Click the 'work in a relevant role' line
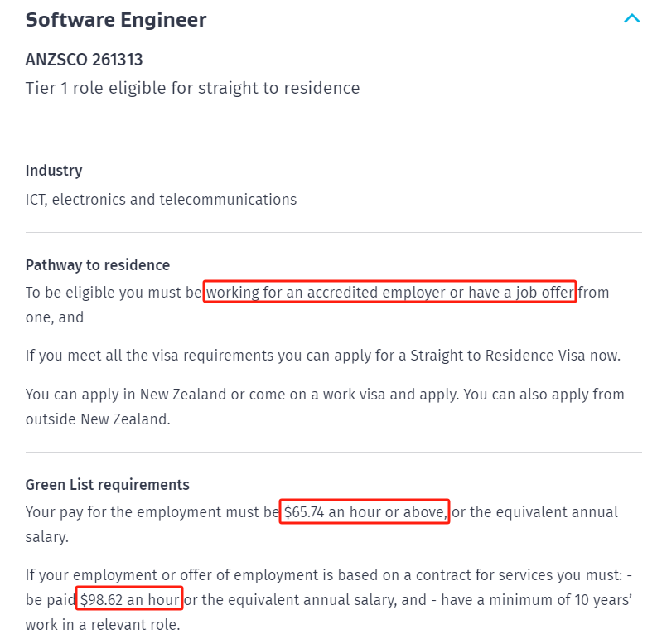 point(103,623)
